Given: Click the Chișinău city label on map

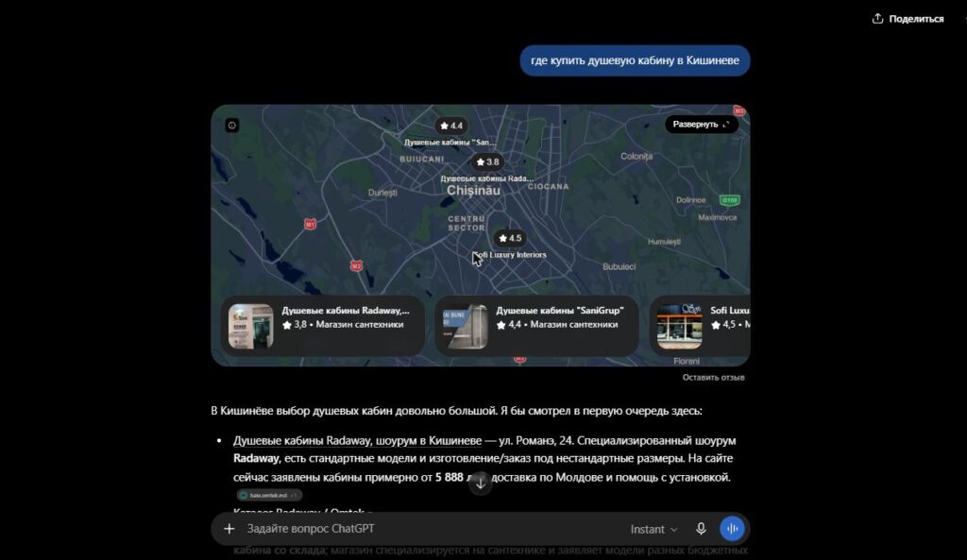Looking at the screenshot, I should [474, 191].
